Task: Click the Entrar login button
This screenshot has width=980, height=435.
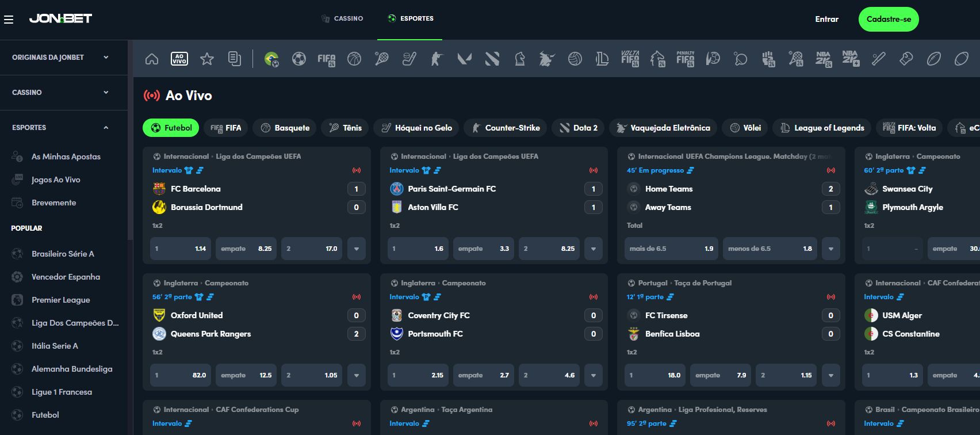Action: [826, 19]
